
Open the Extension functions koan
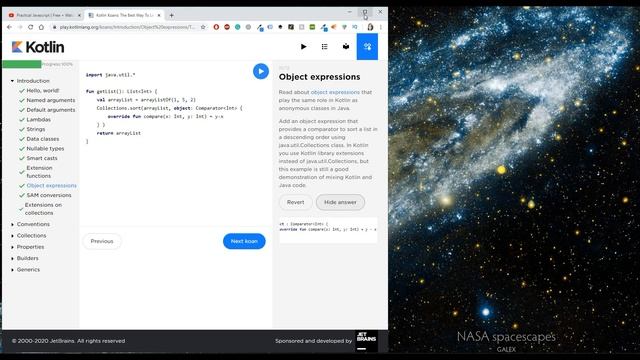click(39, 172)
